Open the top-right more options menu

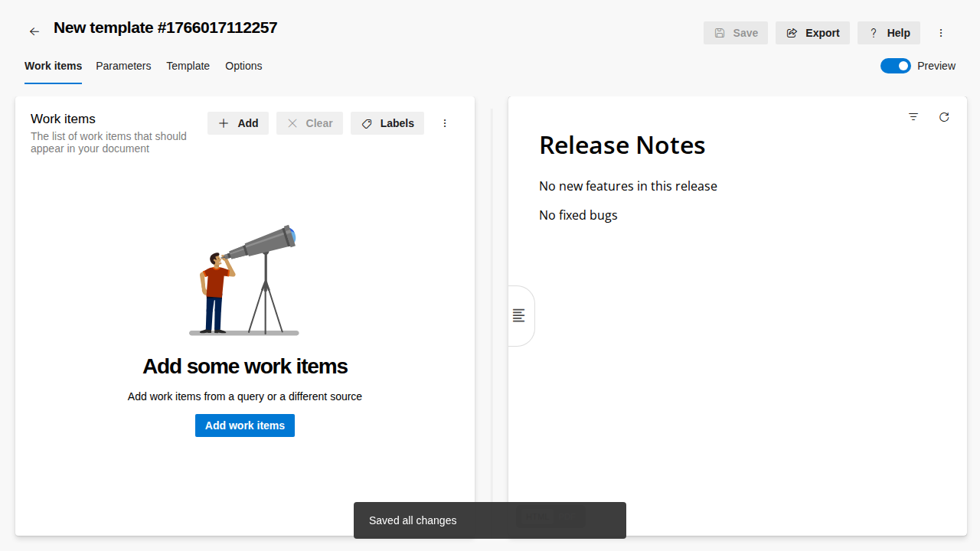coord(941,33)
